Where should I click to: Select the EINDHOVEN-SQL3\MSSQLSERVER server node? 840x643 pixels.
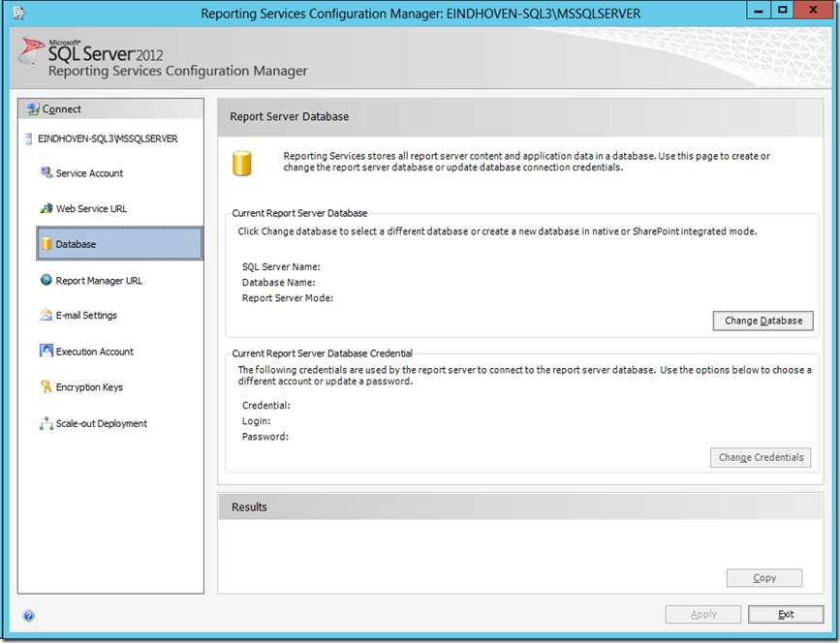tap(108, 138)
